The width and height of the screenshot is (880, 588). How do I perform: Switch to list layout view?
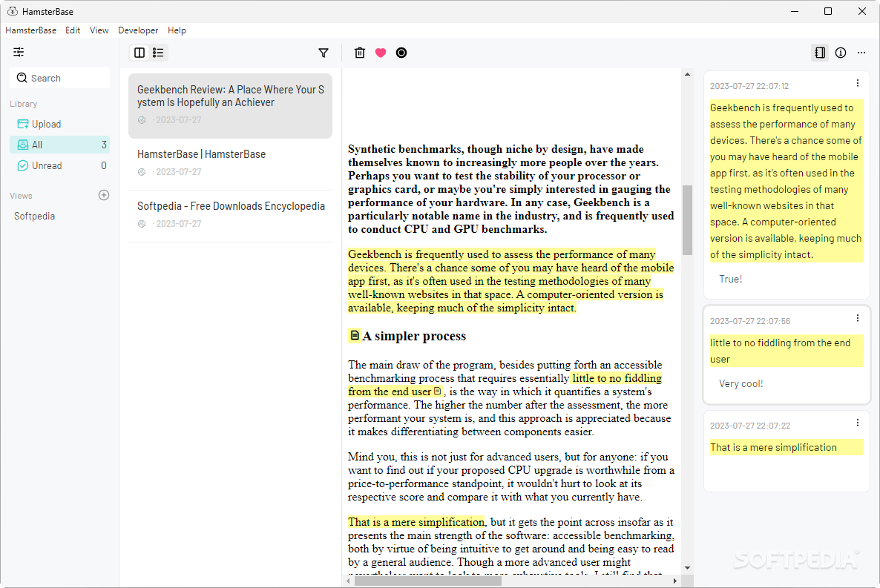coord(158,53)
